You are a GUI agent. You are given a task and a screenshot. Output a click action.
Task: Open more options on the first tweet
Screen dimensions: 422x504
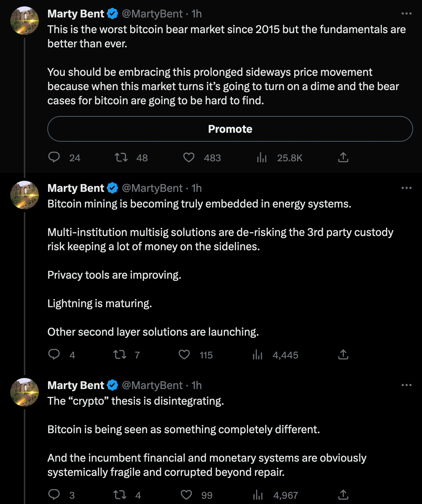click(406, 14)
